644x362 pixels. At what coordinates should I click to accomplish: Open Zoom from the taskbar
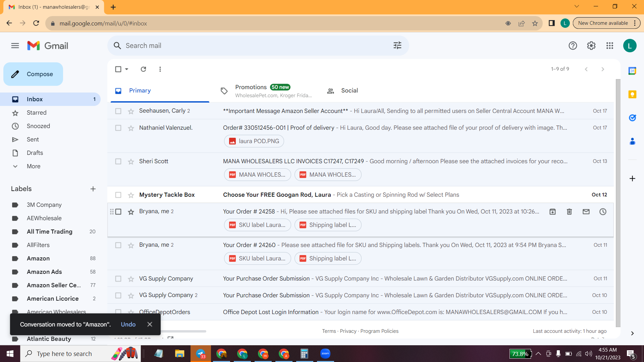pyautogui.click(x=325, y=354)
